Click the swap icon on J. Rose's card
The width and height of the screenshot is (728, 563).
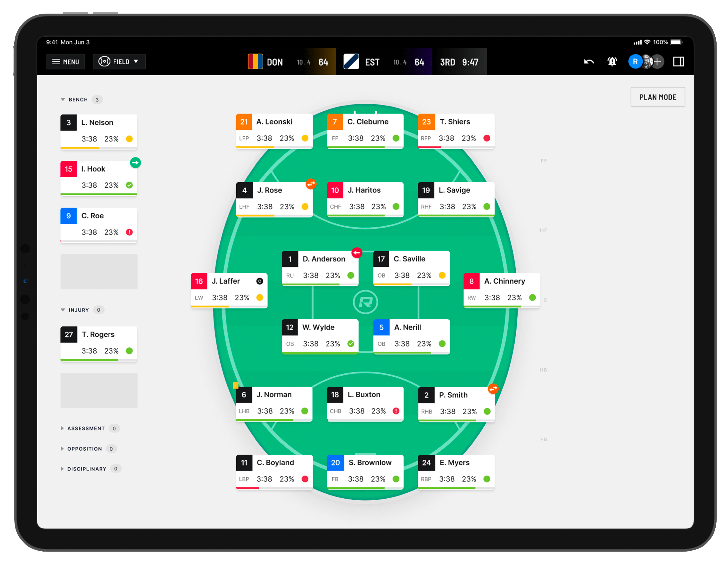311,184
